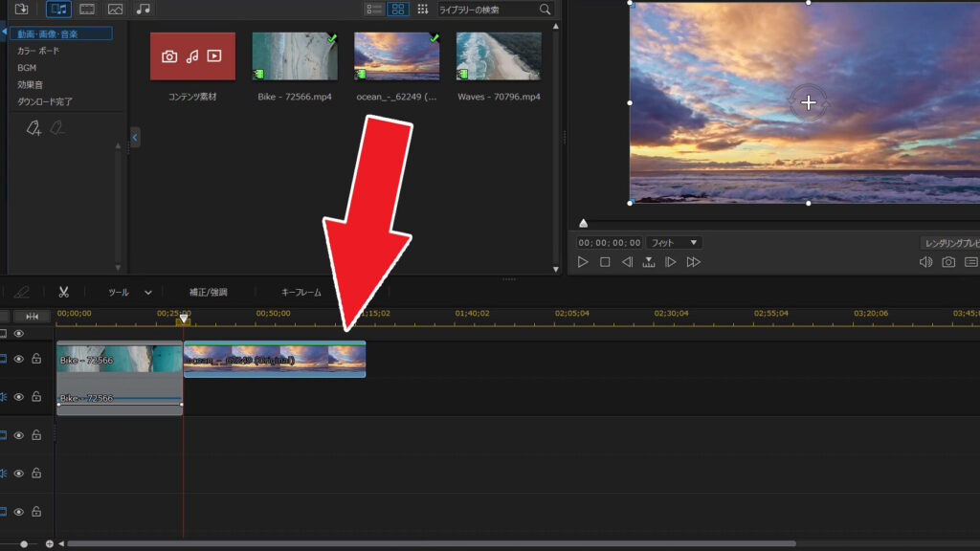Toggle visibility eye on first video track
The image size is (980, 551).
[18, 359]
